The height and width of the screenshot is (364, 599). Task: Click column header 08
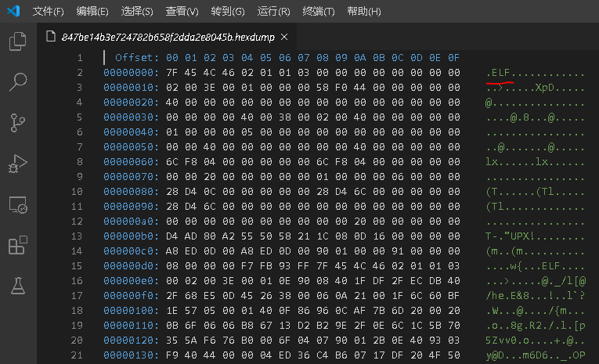click(x=322, y=58)
